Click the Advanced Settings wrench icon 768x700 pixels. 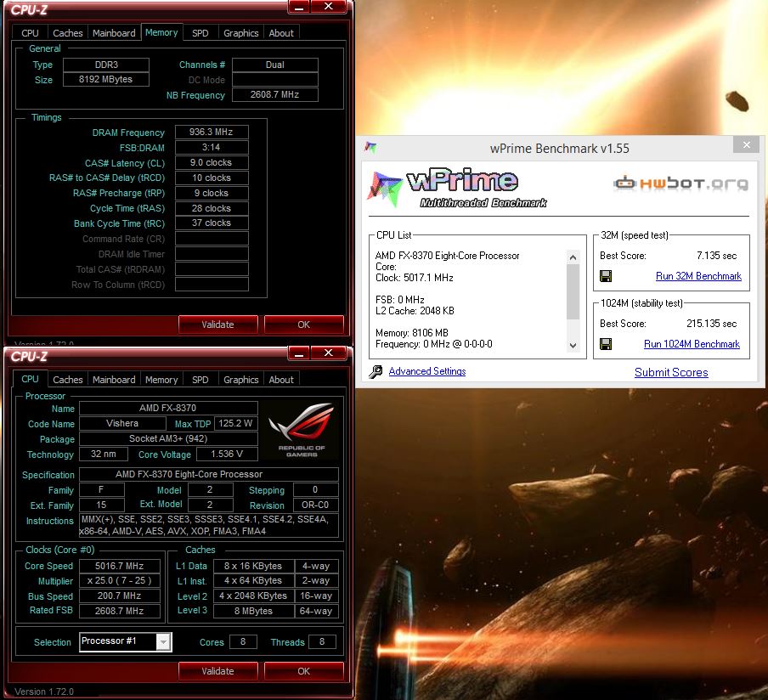pos(376,372)
